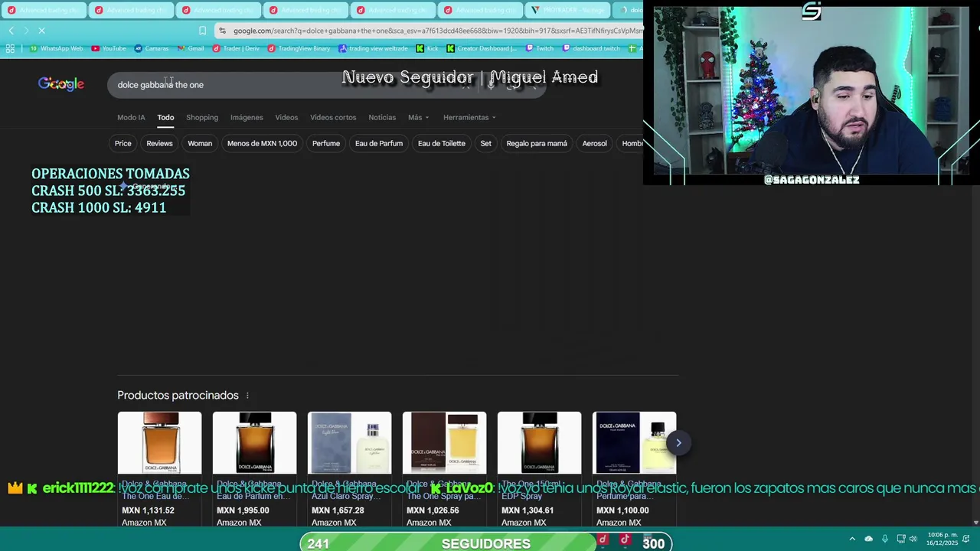Viewport: 980px width, 551px height.
Task: Click Amazon MX under MXN 1,131.52
Action: 144,523
